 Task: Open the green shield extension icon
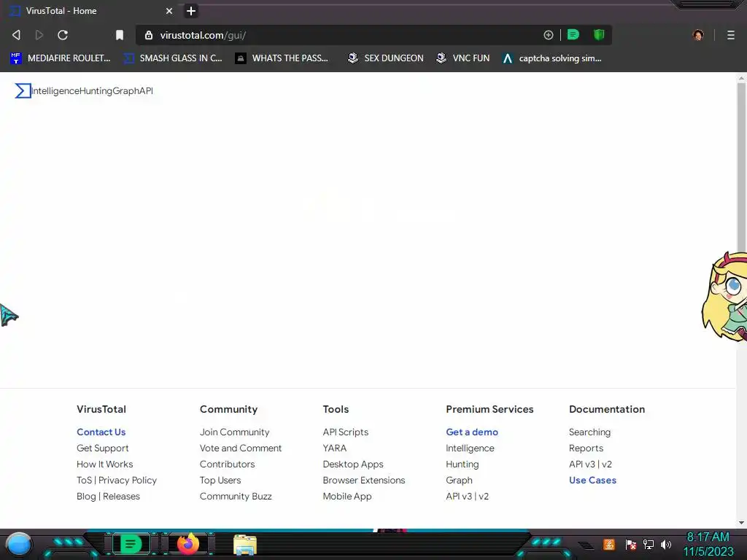[x=599, y=34]
